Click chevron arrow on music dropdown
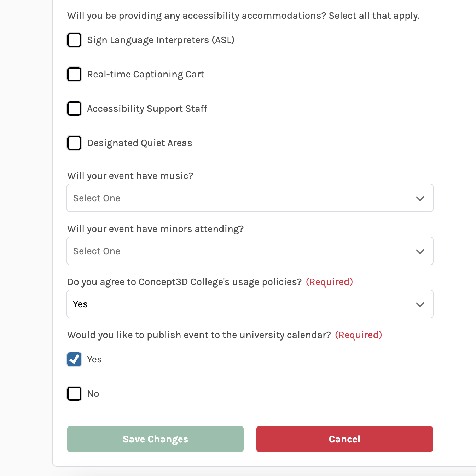 click(x=420, y=198)
